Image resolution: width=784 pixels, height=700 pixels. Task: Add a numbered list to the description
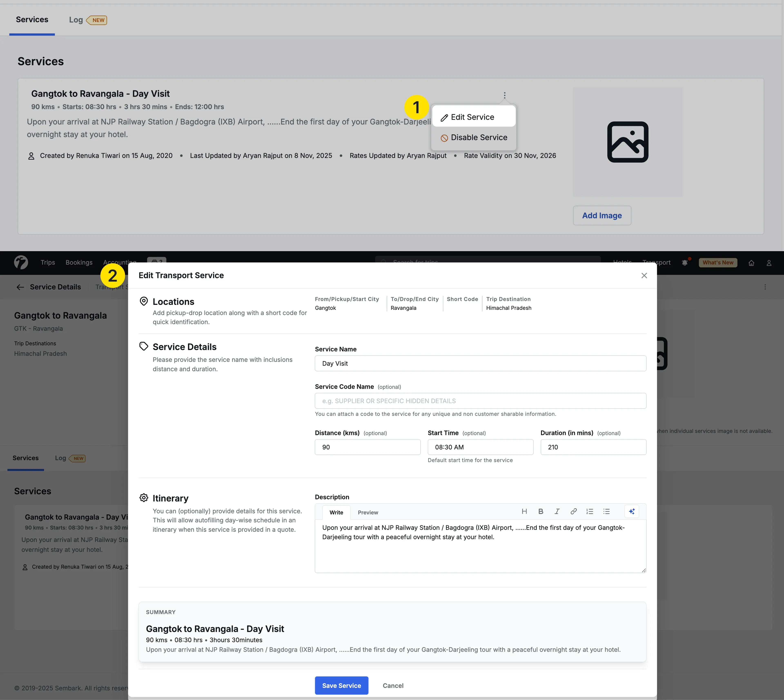(x=589, y=512)
